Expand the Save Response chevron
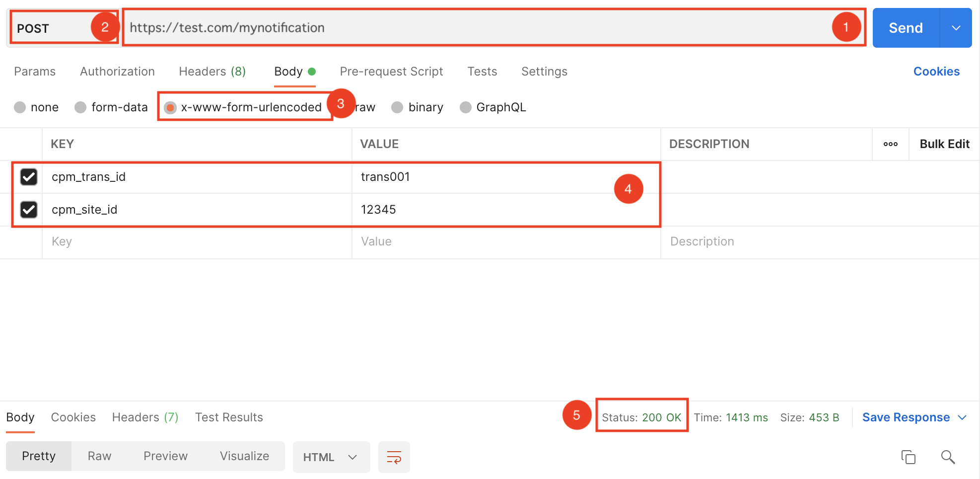This screenshot has height=479, width=980. coord(962,417)
